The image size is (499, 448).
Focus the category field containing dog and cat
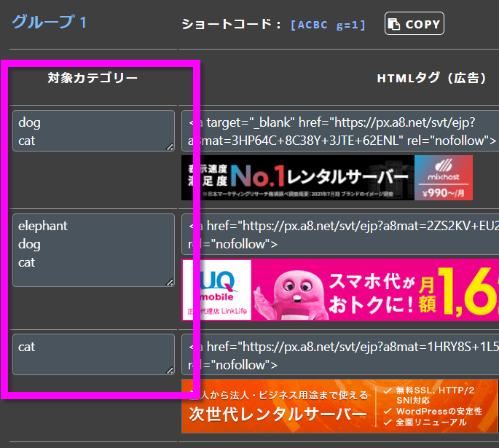pyautogui.click(x=93, y=131)
